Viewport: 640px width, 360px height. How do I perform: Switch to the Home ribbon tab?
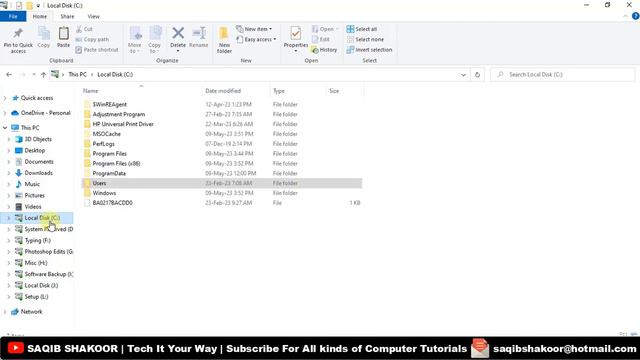40,16
